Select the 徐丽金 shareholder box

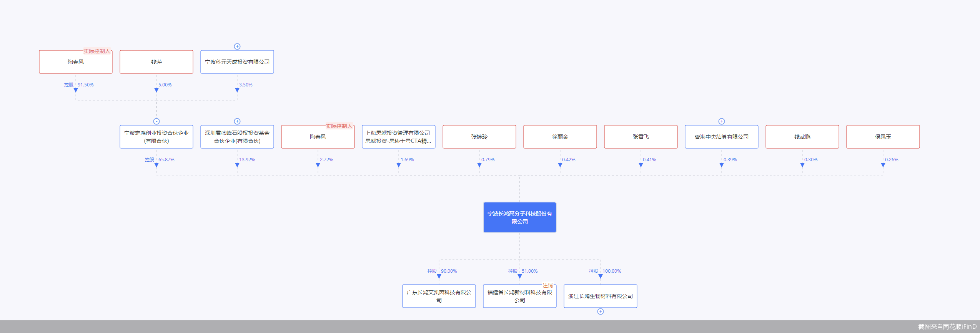(560, 137)
